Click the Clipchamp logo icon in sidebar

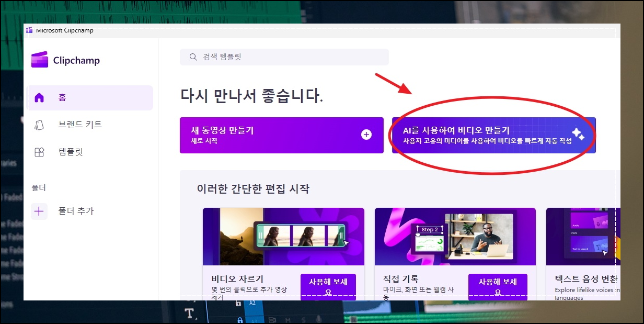(40, 60)
